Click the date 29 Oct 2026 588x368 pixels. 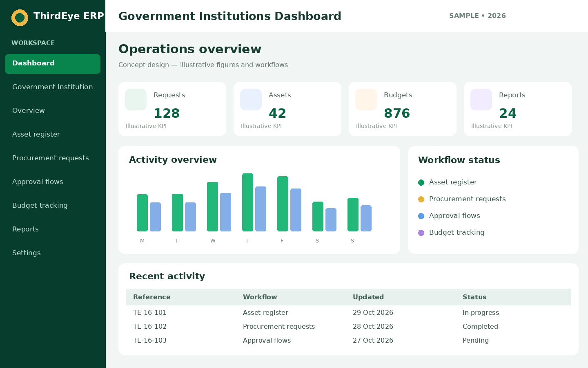click(373, 313)
